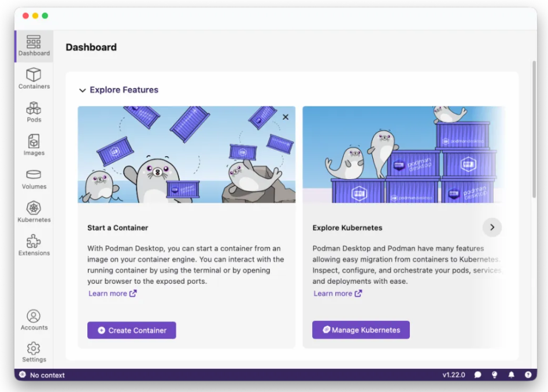Open the help icon in status bar
Screen dimensions: 548x392
tap(528, 375)
